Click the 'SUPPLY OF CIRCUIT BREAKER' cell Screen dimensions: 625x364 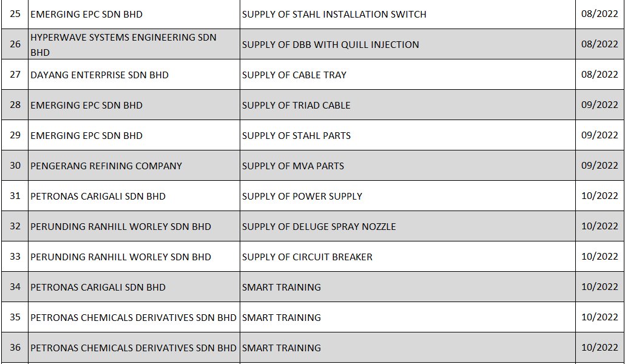pos(307,257)
